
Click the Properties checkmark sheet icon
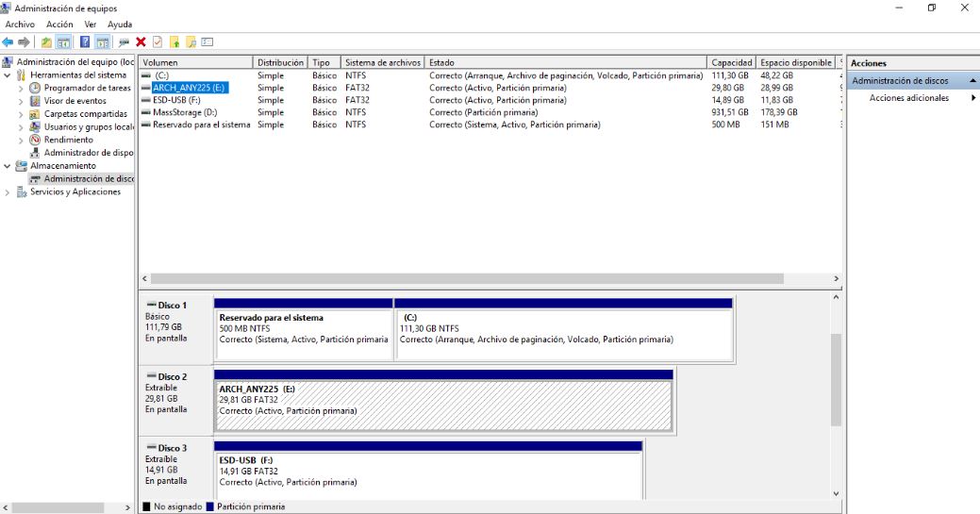pyautogui.click(x=158, y=41)
